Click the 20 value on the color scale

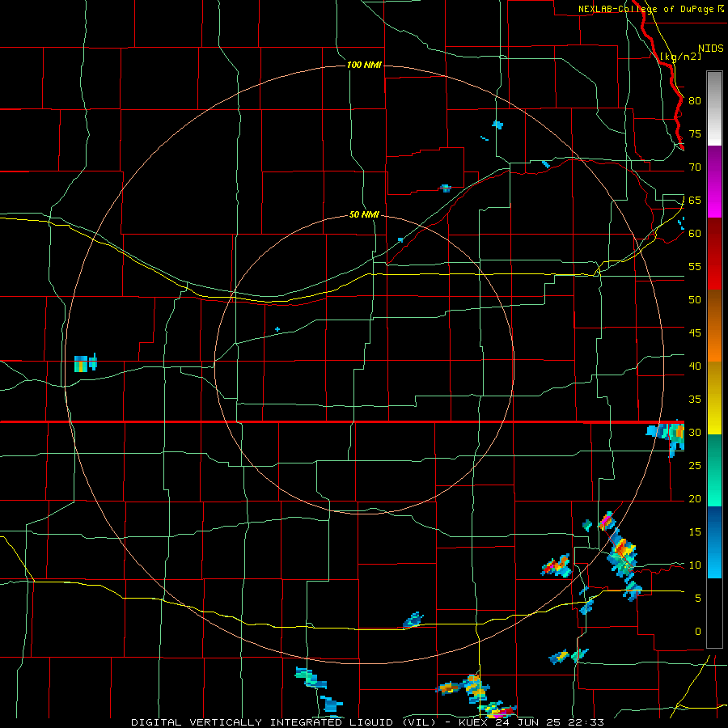tap(695, 498)
